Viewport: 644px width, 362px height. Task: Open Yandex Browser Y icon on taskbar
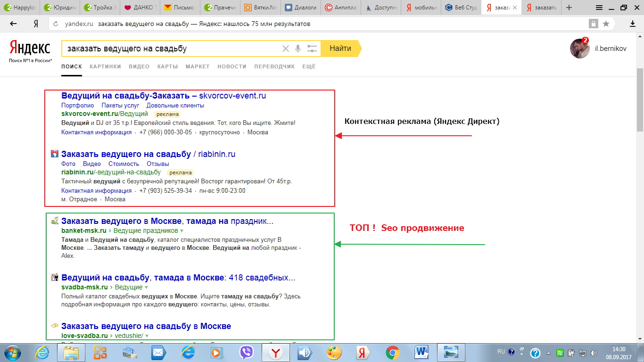276,352
